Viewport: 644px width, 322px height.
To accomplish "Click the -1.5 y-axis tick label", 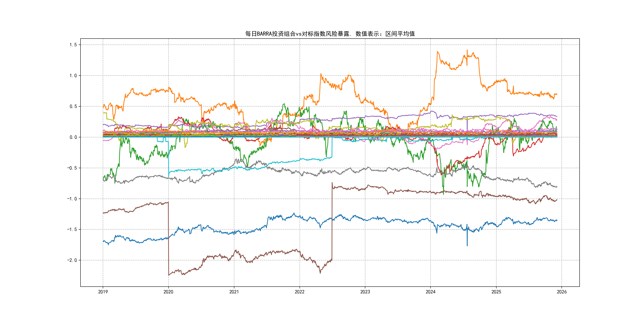I will [x=72, y=230].
